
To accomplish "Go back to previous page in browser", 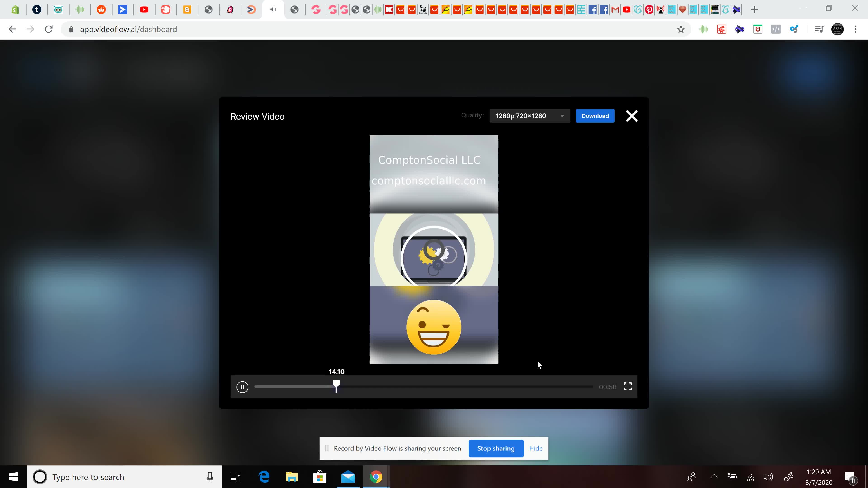I will [12, 29].
